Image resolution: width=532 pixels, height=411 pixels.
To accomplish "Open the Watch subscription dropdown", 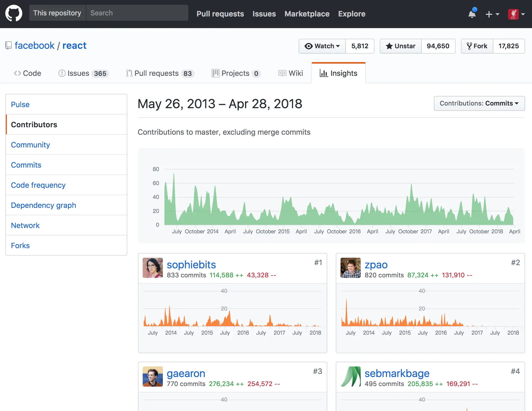I will (322, 46).
